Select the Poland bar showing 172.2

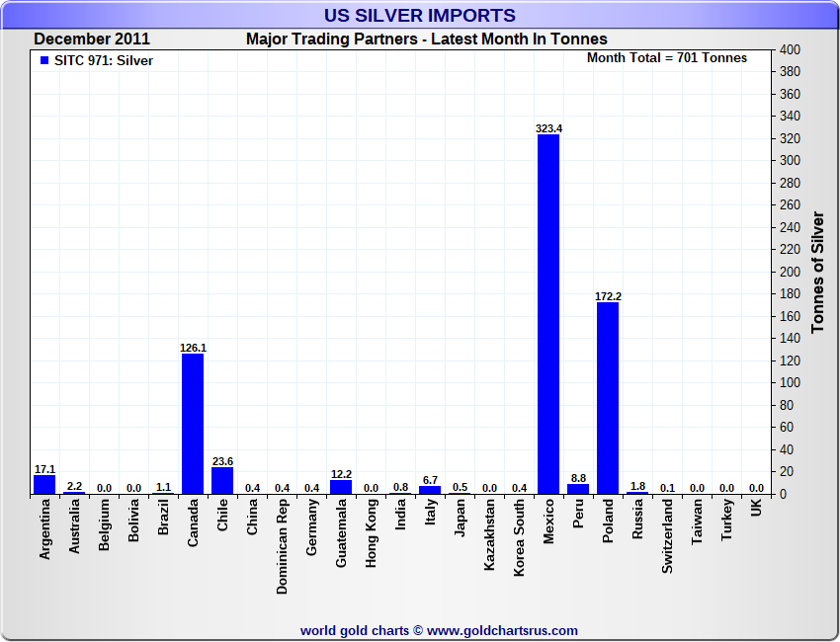point(608,398)
